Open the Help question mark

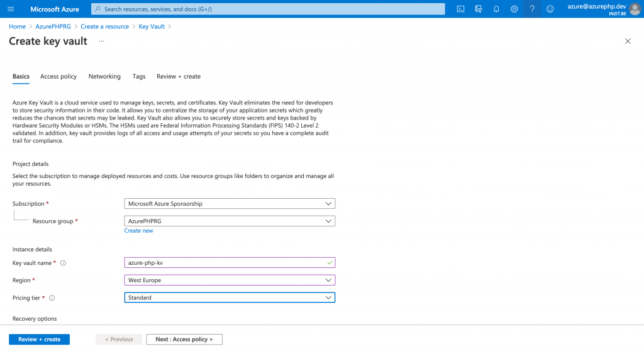coord(532,9)
